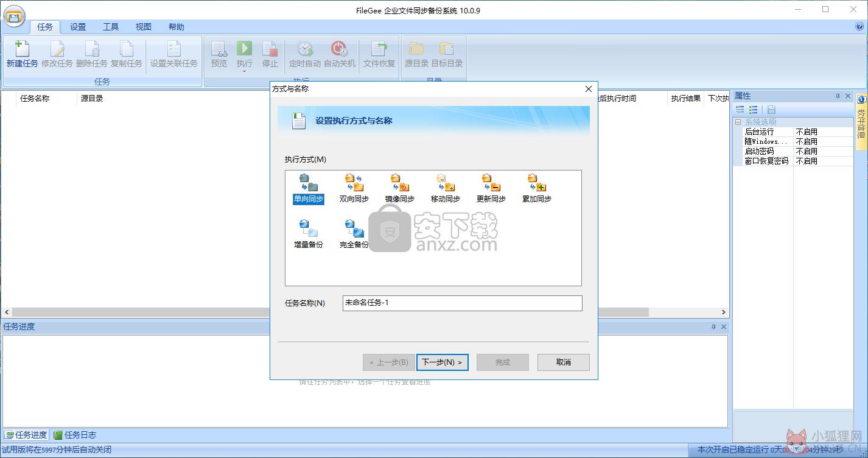Image resolution: width=868 pixels, height=458 pixels.
Task: Click the 取消 button
Action: pos(564,362)
